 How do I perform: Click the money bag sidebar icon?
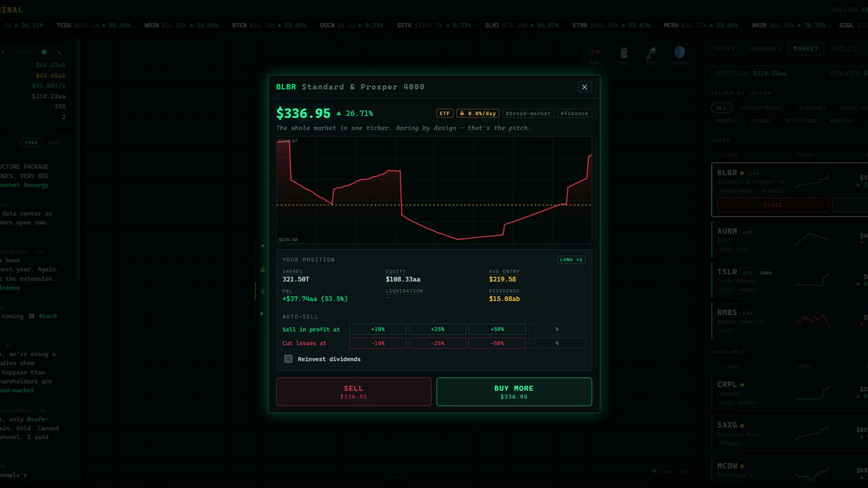pyautogui.click(x=263, y=269)
